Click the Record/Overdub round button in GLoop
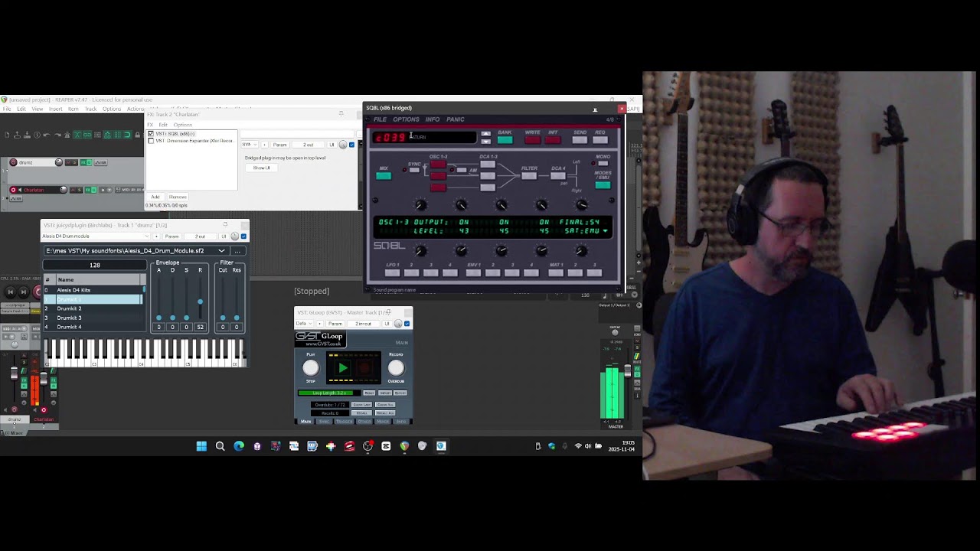Viewport: 980px width, 551px height. (x=396, y=367)
